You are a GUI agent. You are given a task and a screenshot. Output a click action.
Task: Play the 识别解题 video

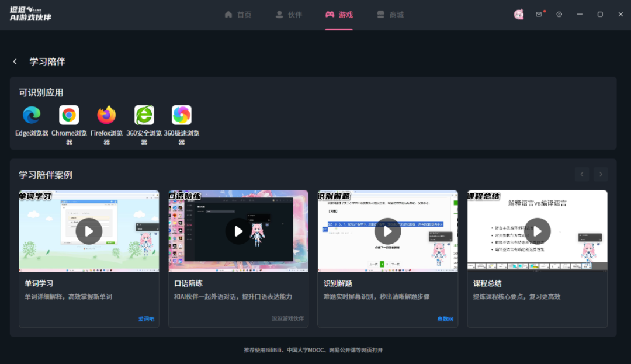[388, 231]
